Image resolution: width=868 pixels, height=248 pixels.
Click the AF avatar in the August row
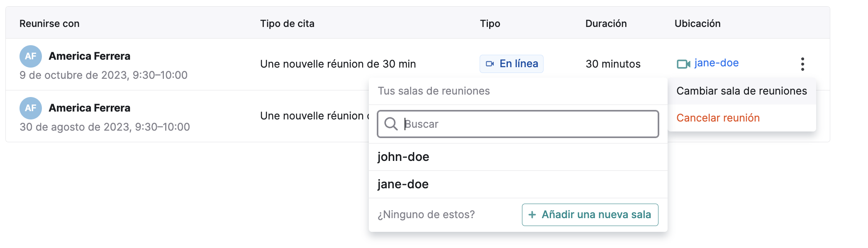click(31, 108)
